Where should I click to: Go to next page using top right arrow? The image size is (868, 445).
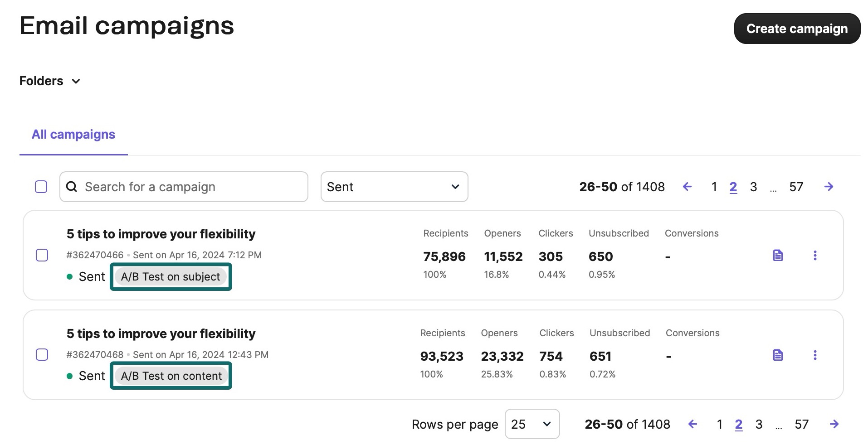pyautogui.click(x=829, y=187)
